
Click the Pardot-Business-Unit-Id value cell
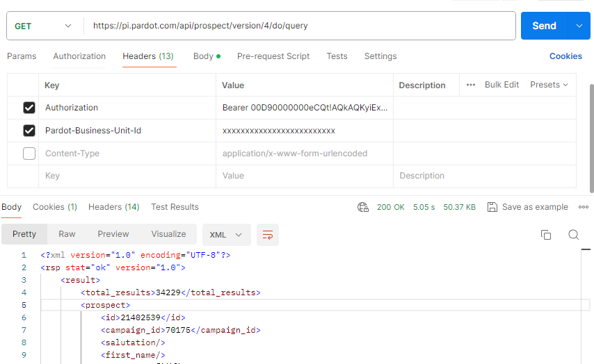[305, 131]
